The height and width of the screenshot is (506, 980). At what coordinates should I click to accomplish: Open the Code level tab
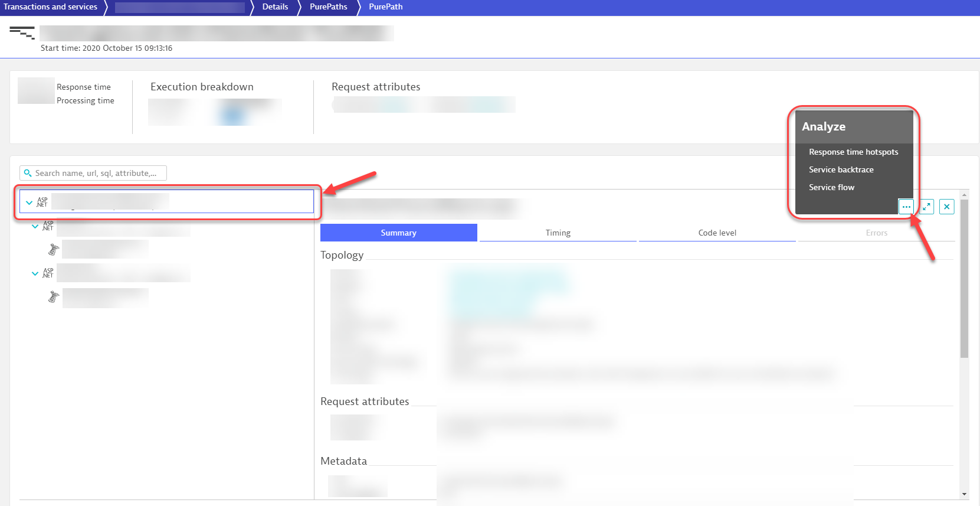tap(717, 233)
